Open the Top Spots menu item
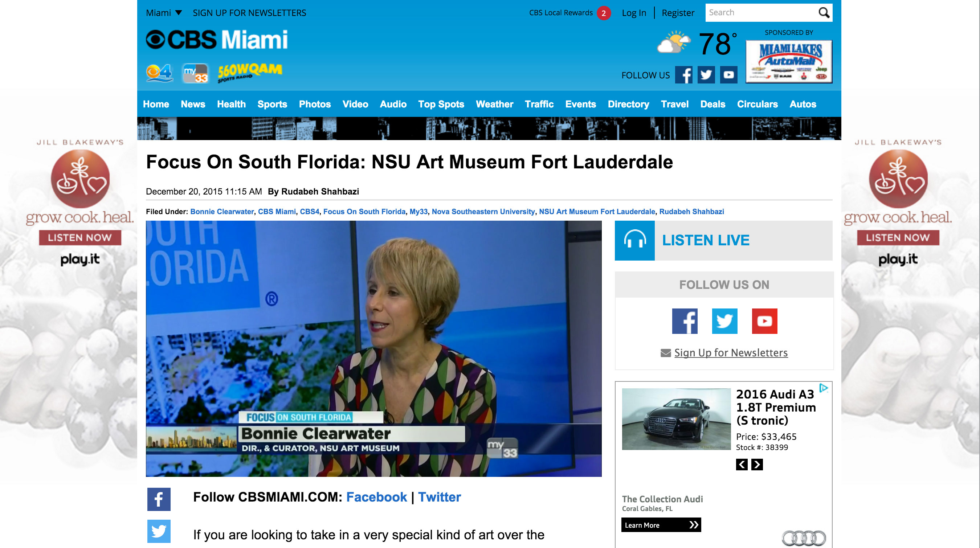Viewport: 980px width, 548px height. coord(441,104)
